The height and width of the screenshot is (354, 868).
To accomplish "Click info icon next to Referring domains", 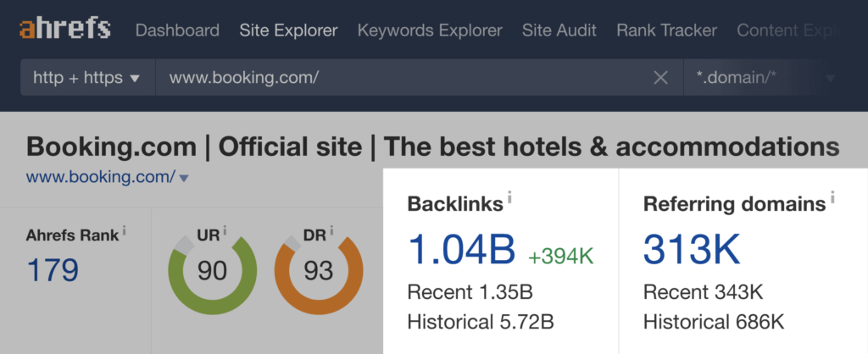I will [832, 199].
